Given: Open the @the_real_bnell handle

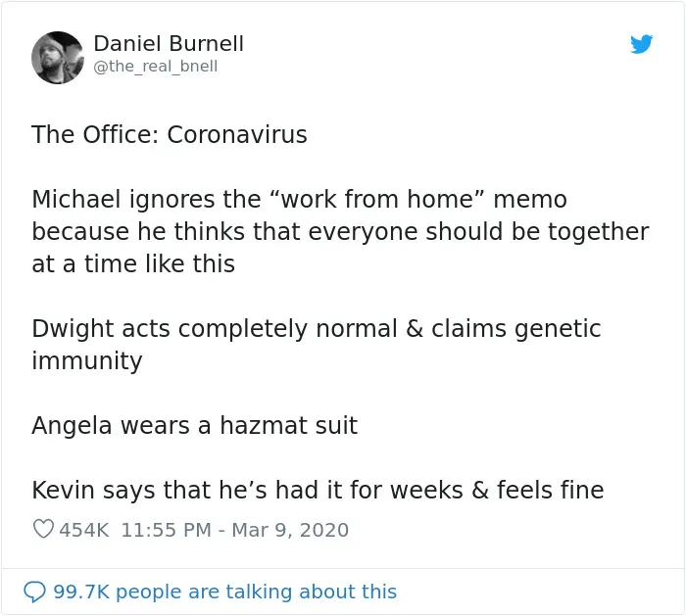Looking at the screenshot, I should click(x=155, y=67).
